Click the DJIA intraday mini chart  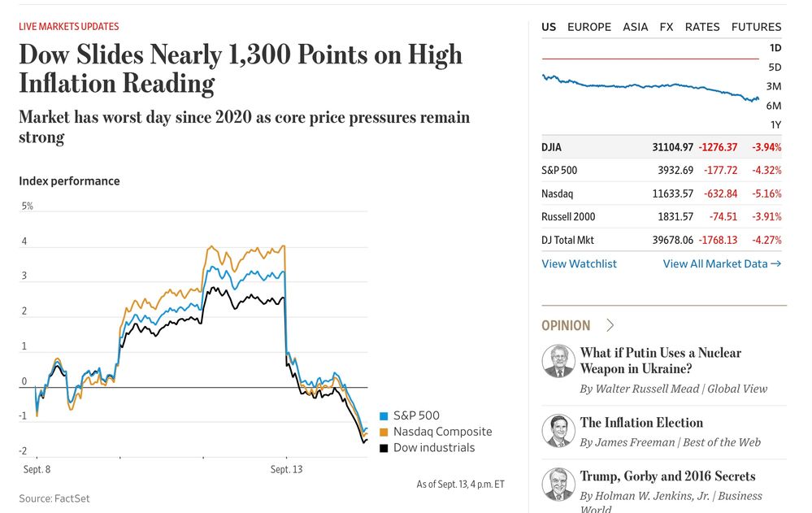(650, 85)
